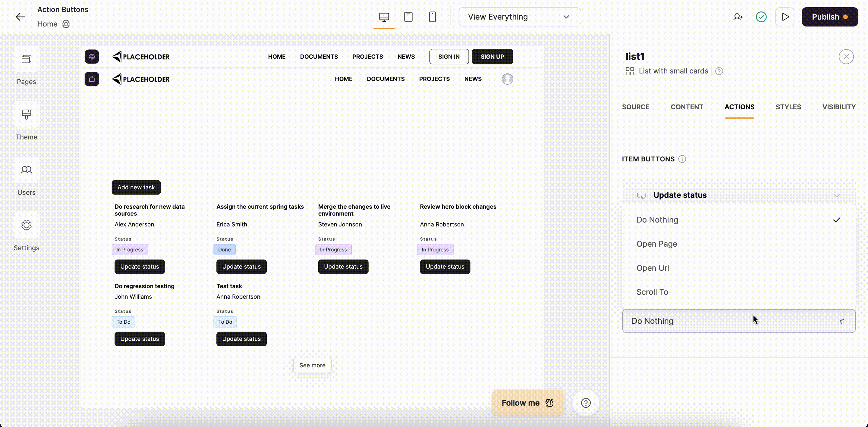Click the Settings gear in sidebar
Image resolution: width=868 pixels, height=427 pixels.
click(x=26, y=225)
